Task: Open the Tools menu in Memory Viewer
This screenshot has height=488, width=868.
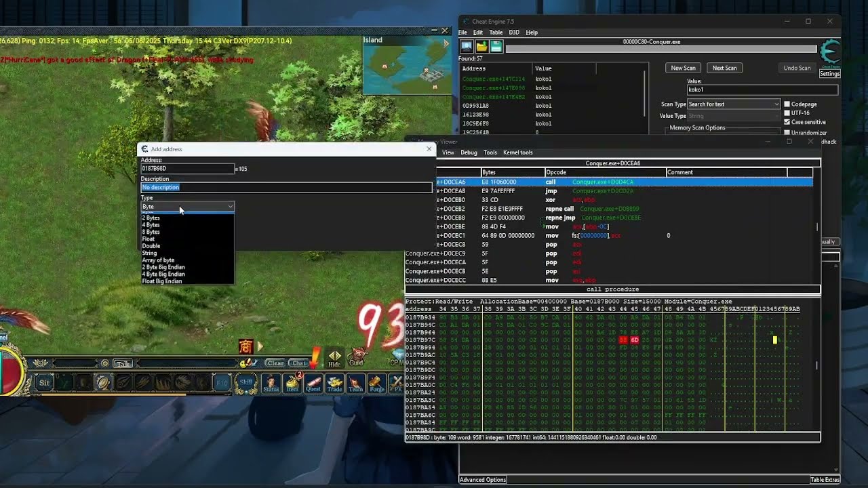Action: tap(490, 152)
